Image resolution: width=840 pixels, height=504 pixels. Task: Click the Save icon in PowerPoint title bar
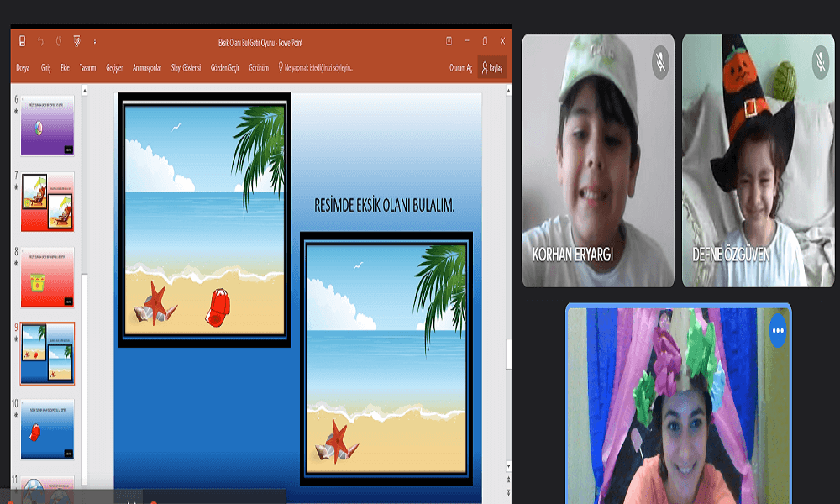tap(23, 41)
